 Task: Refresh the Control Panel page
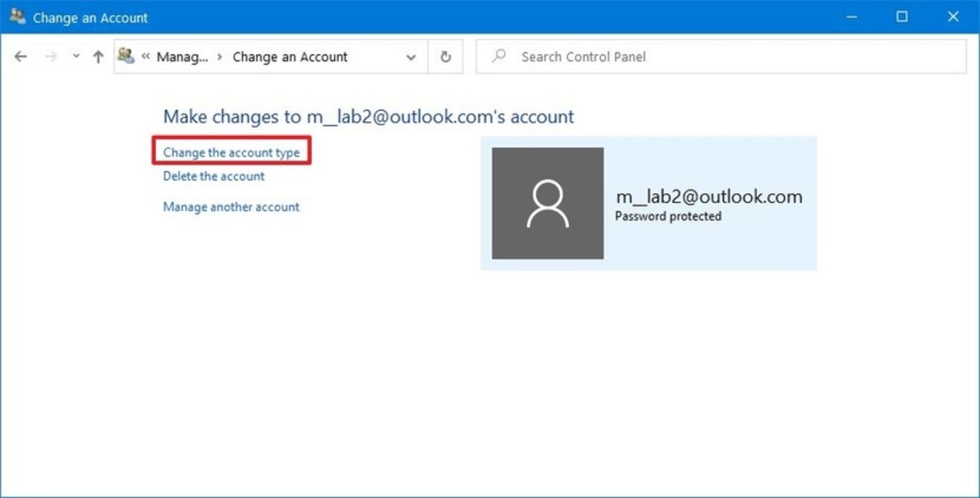pyautogui.click(x=446, y=57)
